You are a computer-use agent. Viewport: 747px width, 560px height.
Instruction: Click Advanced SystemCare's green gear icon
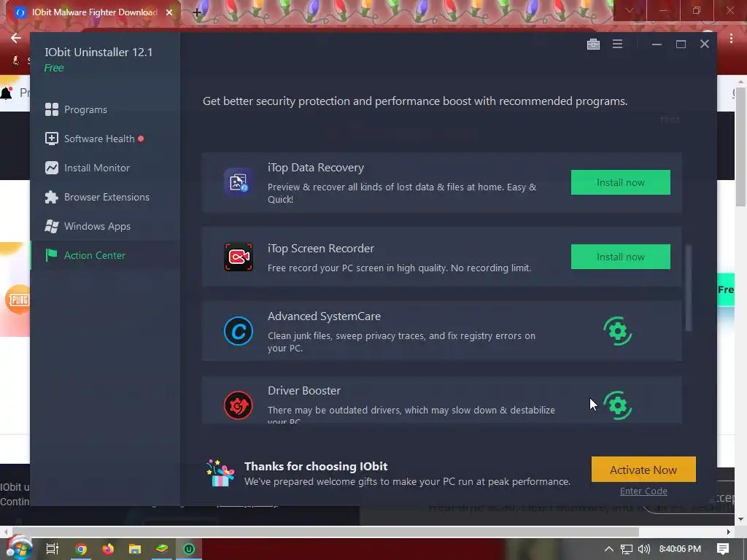[617, 331]
